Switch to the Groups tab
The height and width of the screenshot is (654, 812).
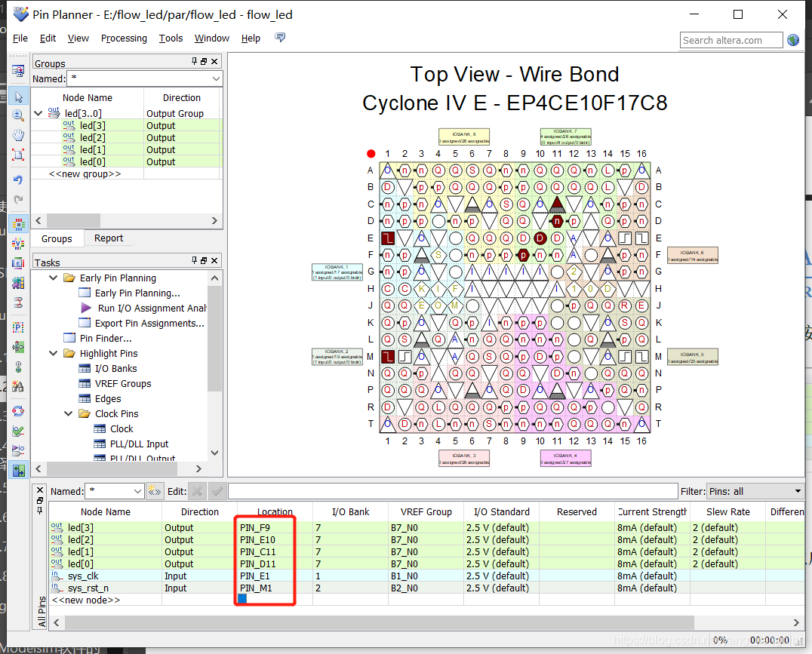pos(57,238)
